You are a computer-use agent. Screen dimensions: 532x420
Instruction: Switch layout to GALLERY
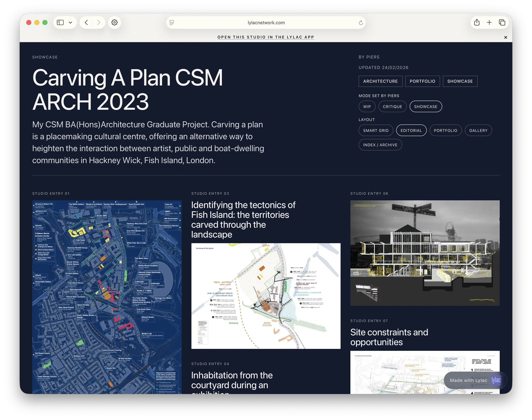[478, 130]
